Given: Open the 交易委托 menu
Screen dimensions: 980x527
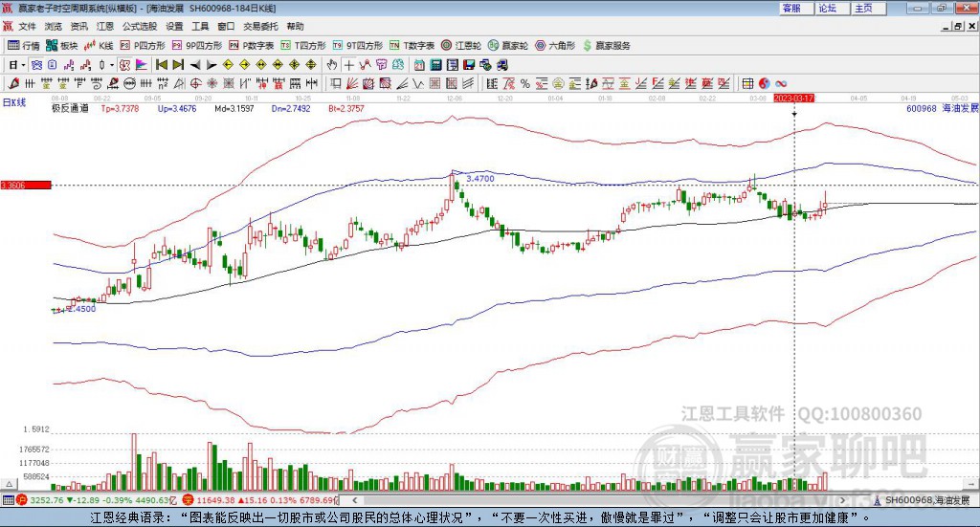Looking at the screenshot, I should [x=260, y=26].
